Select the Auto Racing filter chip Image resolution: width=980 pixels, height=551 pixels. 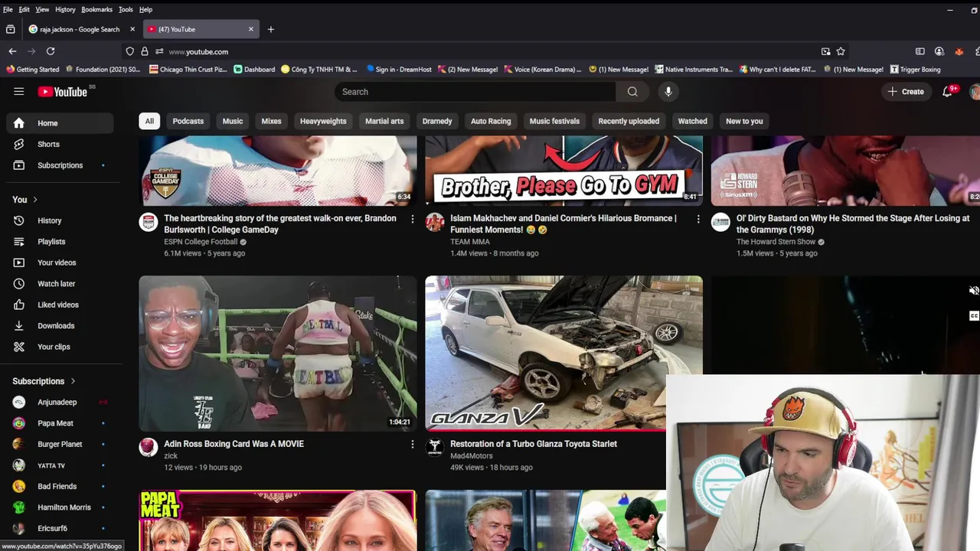click(491, 121)
